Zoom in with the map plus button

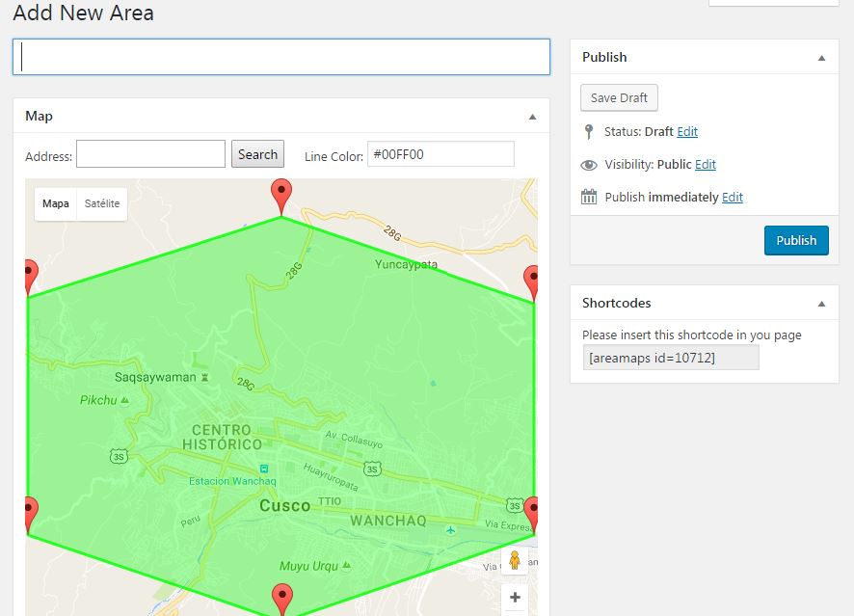point(515,598)
